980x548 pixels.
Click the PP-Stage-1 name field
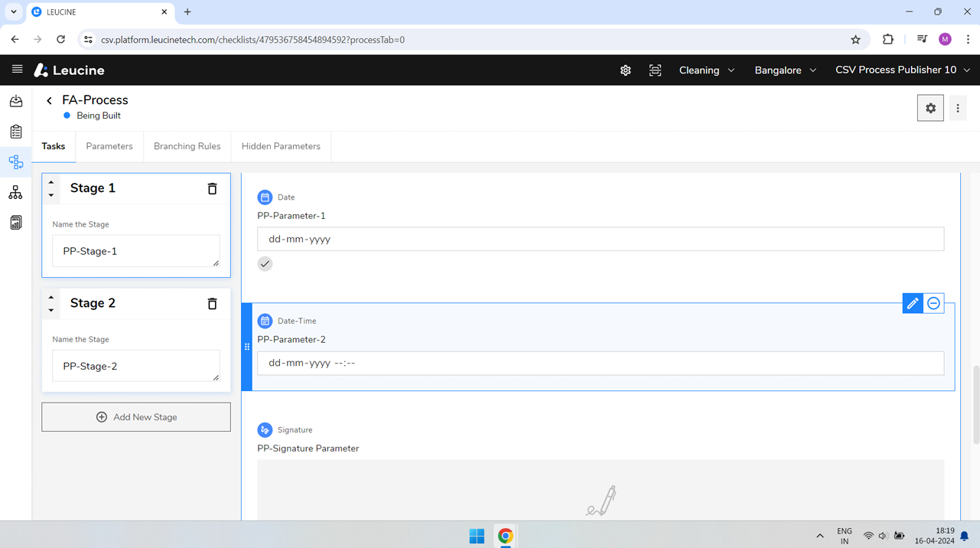click(136, 251)
